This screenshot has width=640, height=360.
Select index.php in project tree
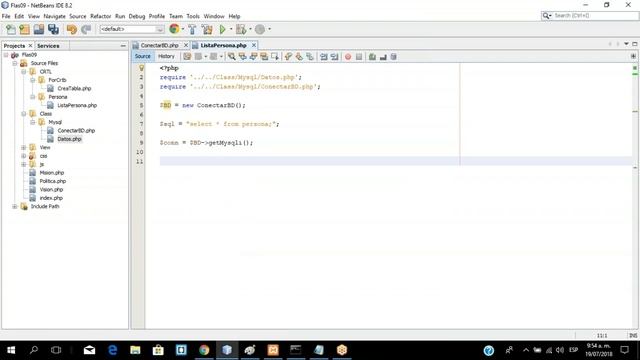click(x=51, y=198)
